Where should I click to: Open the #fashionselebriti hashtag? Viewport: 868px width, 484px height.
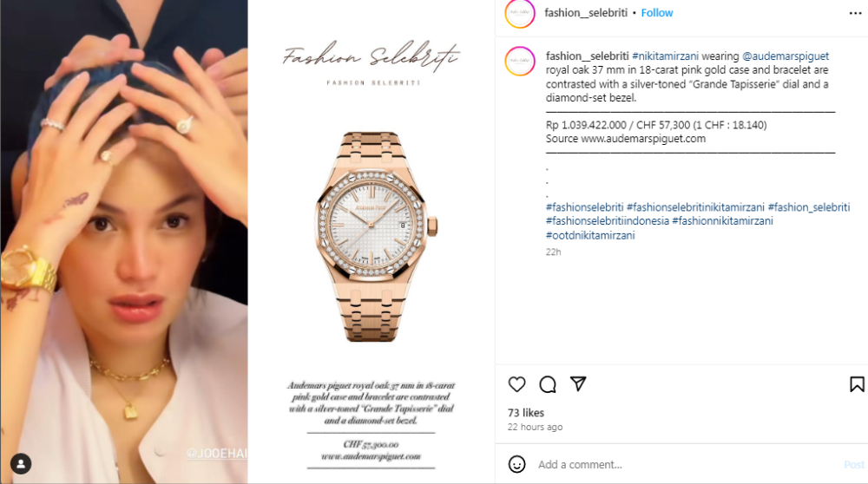[584, 207]
